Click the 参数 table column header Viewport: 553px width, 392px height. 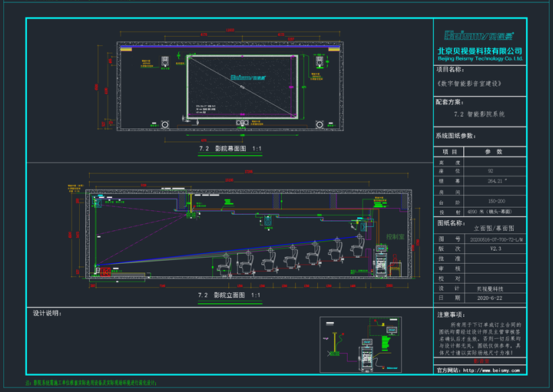click(493, 152)
